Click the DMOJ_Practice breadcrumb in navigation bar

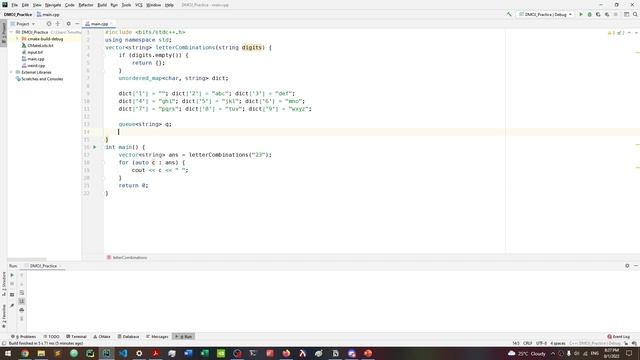click(x=18, y=14)
